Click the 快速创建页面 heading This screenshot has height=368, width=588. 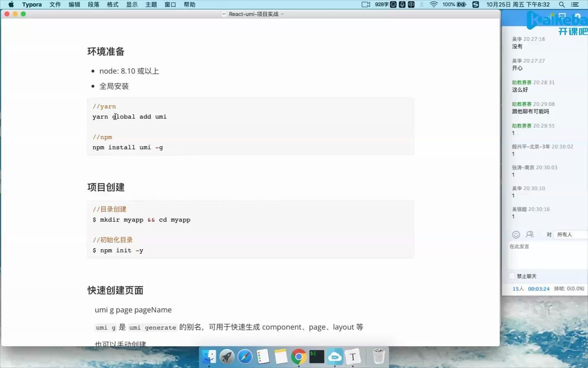[x=115, y=290]
